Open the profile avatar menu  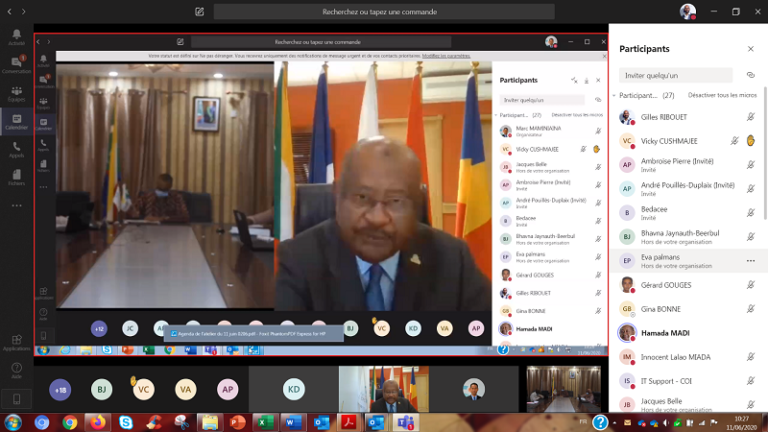click(x=687, y=12)
